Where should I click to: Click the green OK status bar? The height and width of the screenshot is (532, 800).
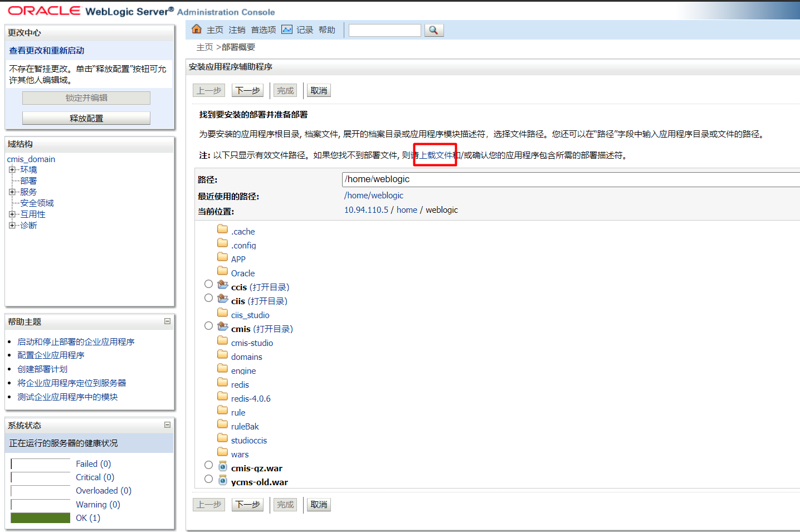pyautogui.click(x=41, y=518)
